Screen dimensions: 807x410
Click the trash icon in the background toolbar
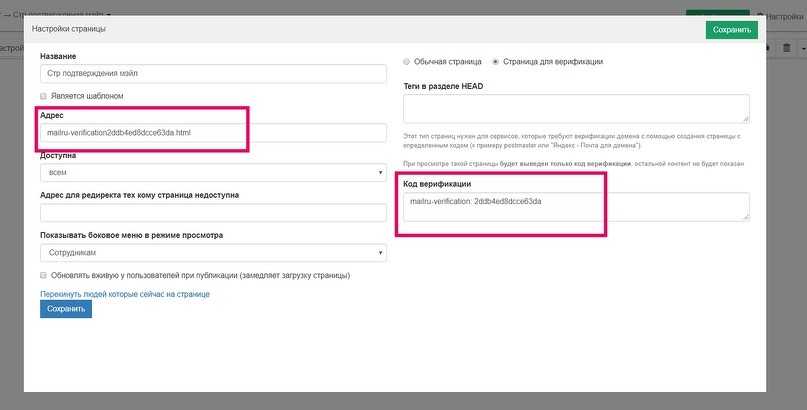[789, 48]
